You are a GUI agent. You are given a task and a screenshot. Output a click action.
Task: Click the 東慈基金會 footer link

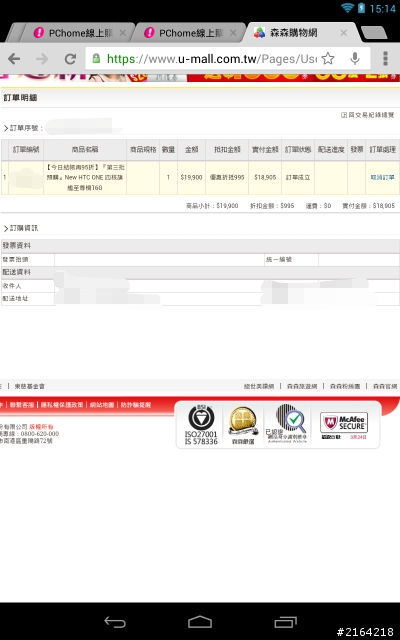point(30,386)
